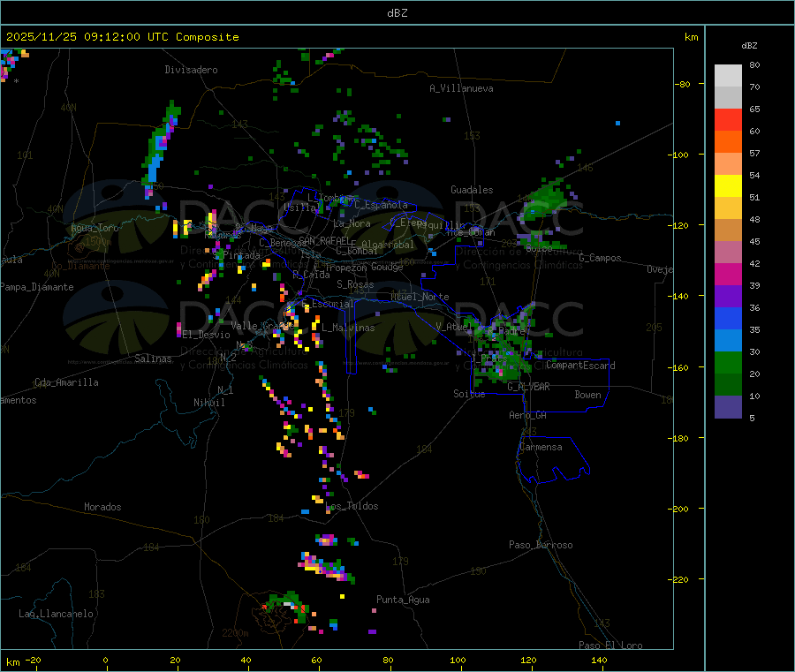Click the L_Malvinas place label

click(348, 328)
